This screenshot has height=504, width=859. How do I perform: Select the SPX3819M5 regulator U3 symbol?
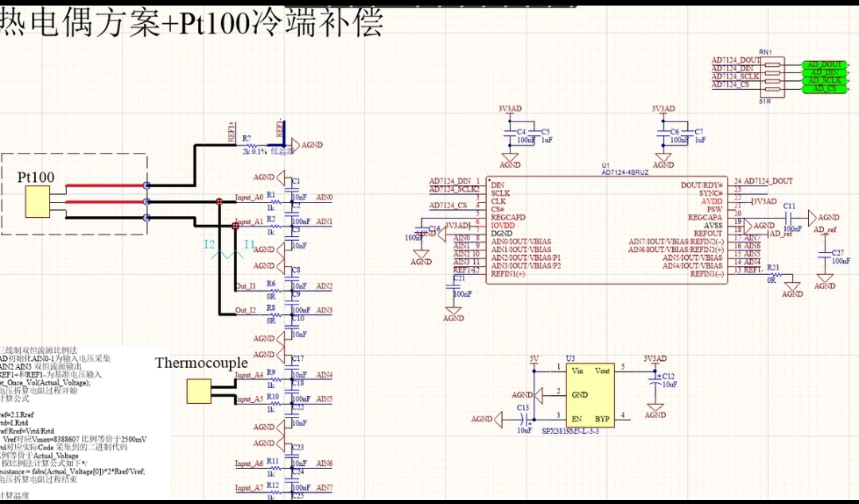pyautogui.click(x=590, y=395)
